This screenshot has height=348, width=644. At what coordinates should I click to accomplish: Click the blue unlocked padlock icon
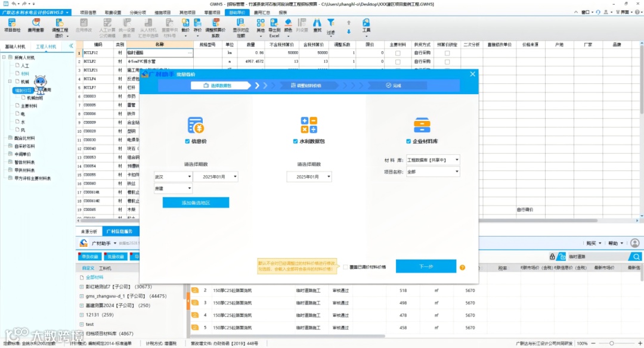(562, 256)
